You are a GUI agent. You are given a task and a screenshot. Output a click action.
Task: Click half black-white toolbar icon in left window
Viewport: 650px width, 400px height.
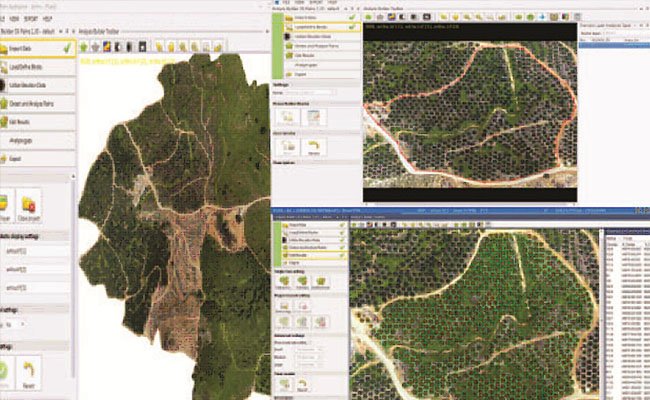(x=118, y=47)
